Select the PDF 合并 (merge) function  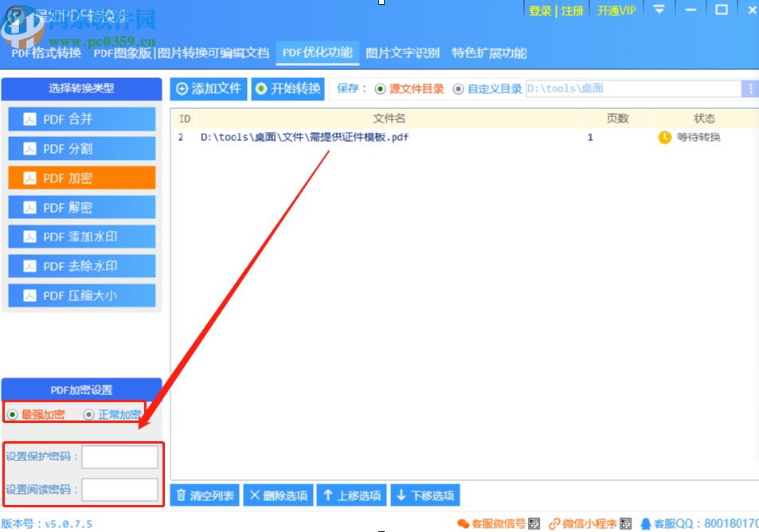[x=81, y=119]
